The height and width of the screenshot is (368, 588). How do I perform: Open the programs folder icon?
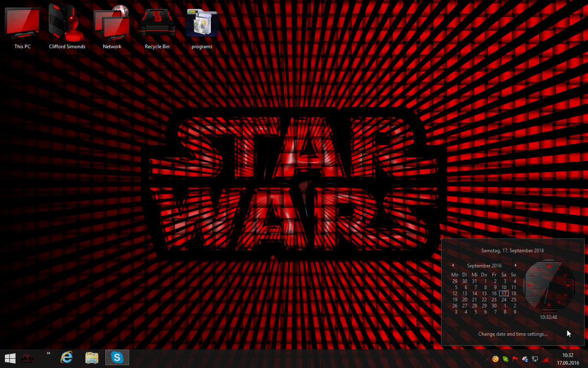pos(202,25)
